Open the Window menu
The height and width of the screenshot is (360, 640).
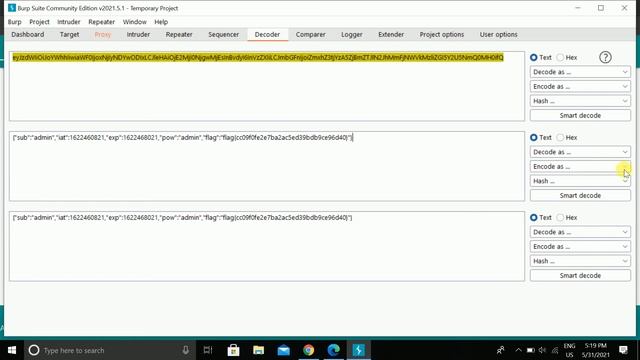134,22
